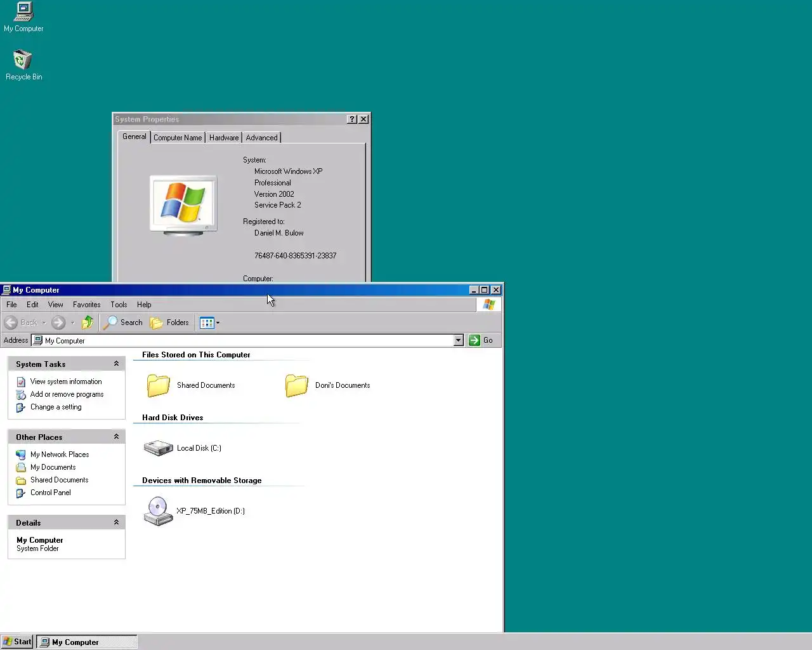This screenshot has width=812, height=650.
Task: Toggle the Folders pane
Action: click(169, 322)
